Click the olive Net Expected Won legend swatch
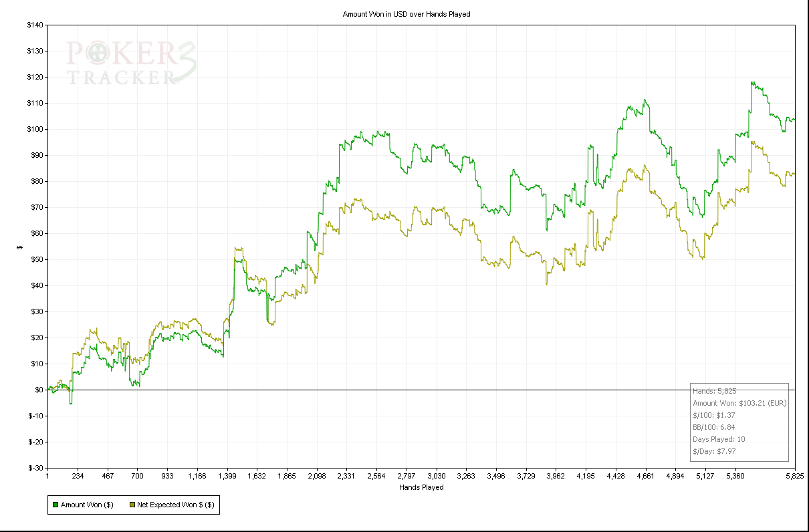The height and width of the screenshot is (532, 809). click(x=131, y=505)
